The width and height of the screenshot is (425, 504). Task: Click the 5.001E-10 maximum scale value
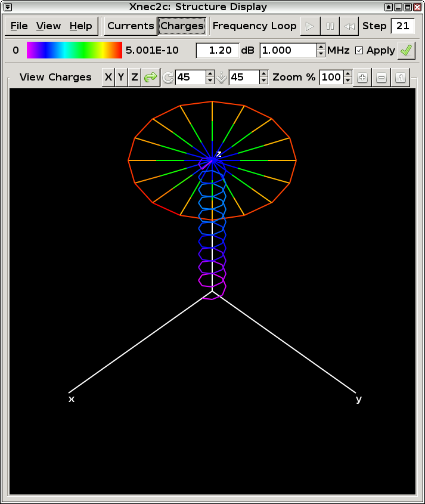pos(152,51)
